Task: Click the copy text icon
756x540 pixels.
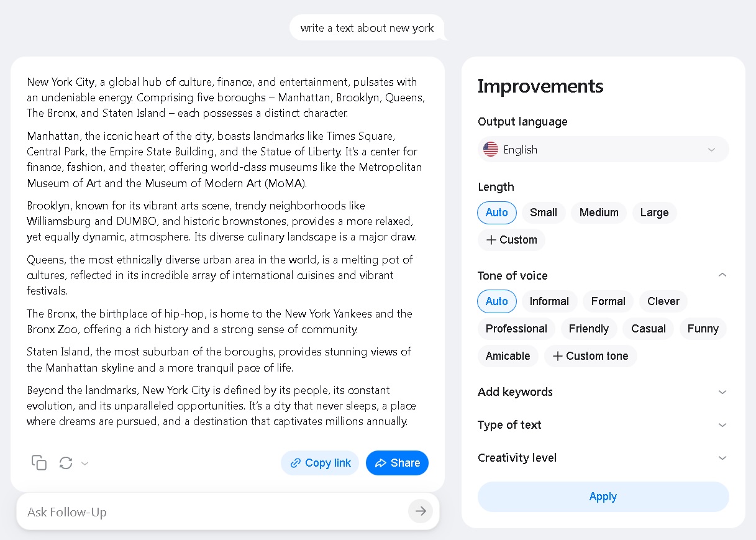Action: 39,462
